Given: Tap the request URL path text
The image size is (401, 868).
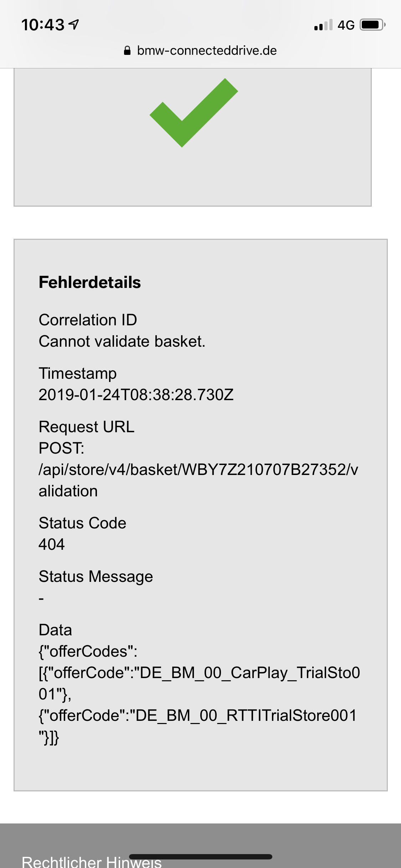Looking at the screenshot, I should 199,480.
